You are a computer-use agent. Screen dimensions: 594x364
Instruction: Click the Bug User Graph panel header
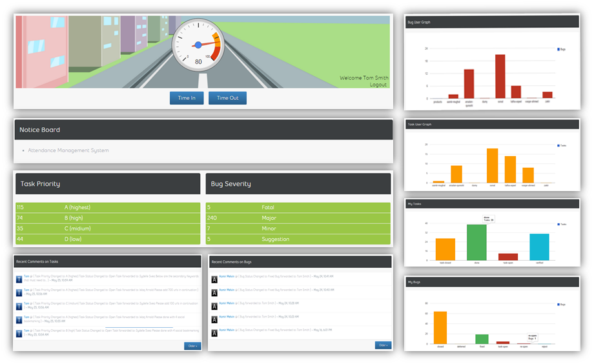(x=492, y=22)
